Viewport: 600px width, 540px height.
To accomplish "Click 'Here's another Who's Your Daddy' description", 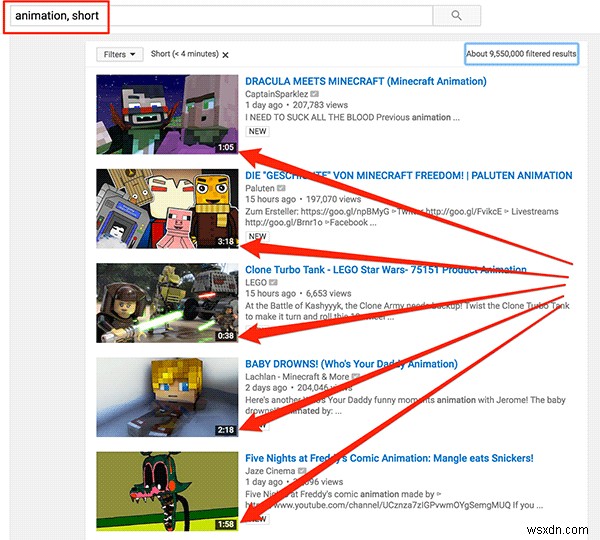I will tap(405, 405).
